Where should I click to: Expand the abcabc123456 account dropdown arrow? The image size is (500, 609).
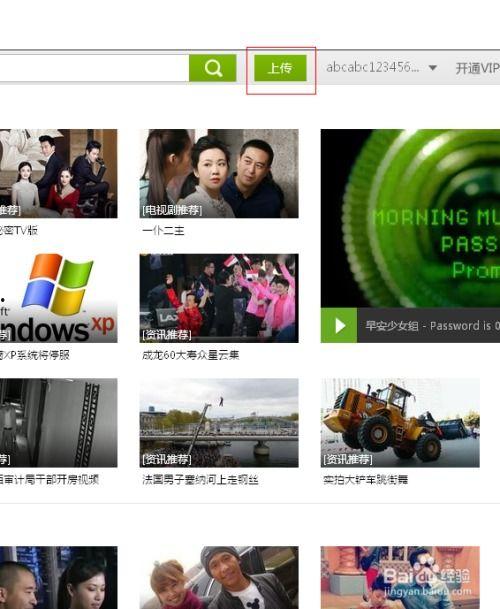coord(432,68)
